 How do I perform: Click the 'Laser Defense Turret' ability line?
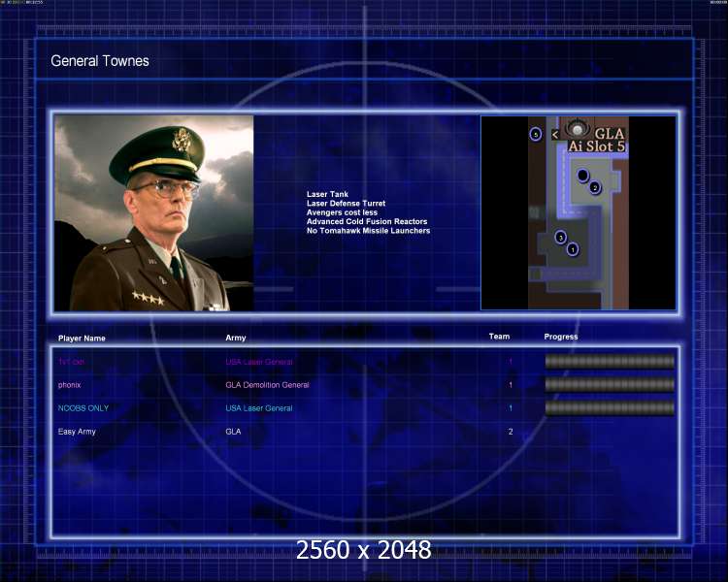[x=346, y=204]
